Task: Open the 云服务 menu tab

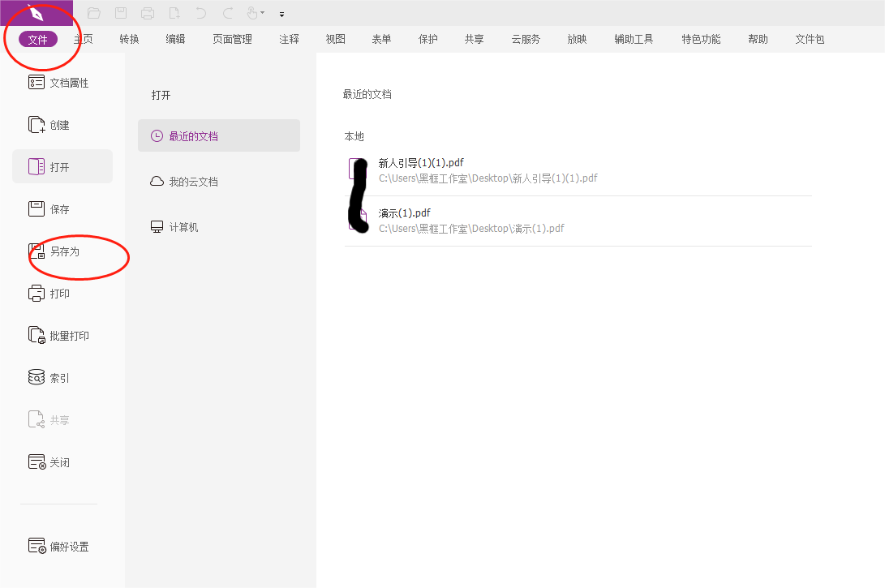Action: [526, 38]
